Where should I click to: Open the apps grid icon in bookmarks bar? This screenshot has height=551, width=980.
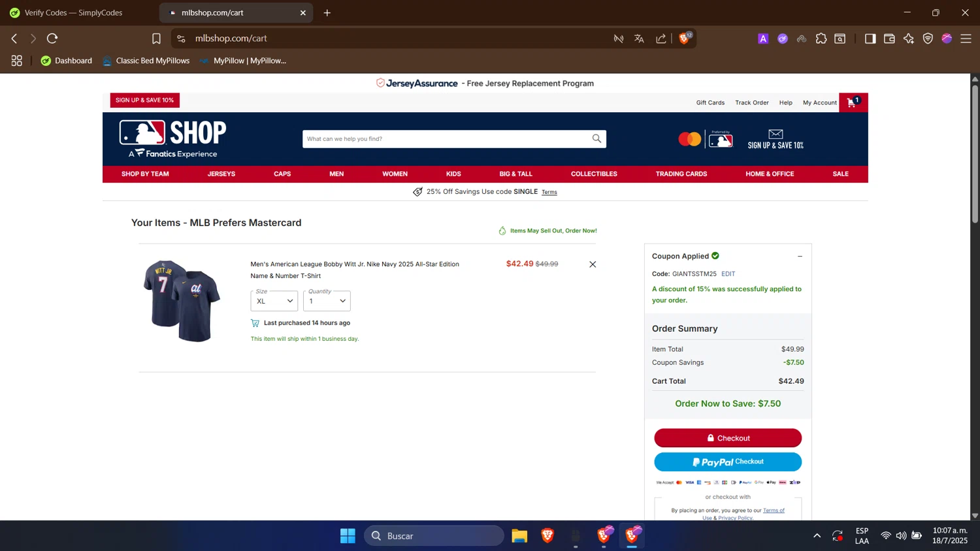point(17,61)
